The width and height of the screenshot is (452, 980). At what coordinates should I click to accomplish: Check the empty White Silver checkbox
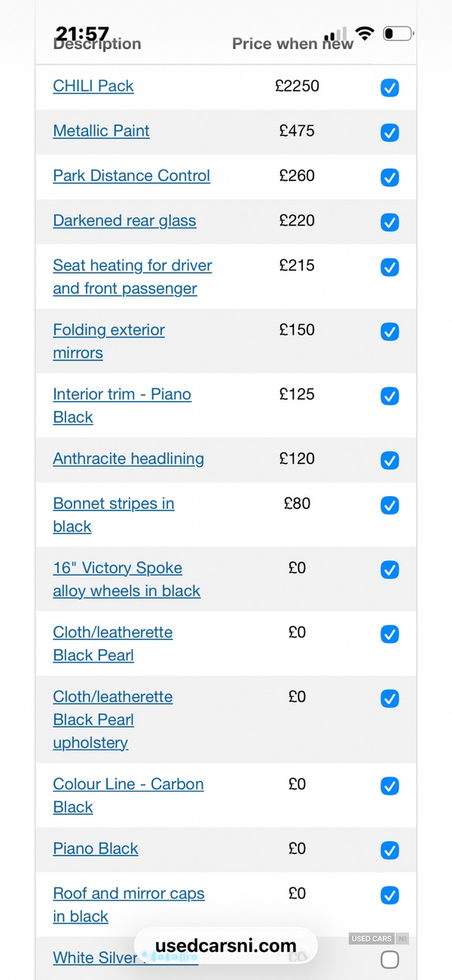(389, 960)
